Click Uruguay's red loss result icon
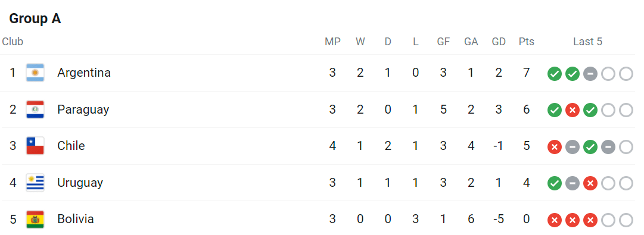This screenshot has height=235, width=644. tap(590, 183)
